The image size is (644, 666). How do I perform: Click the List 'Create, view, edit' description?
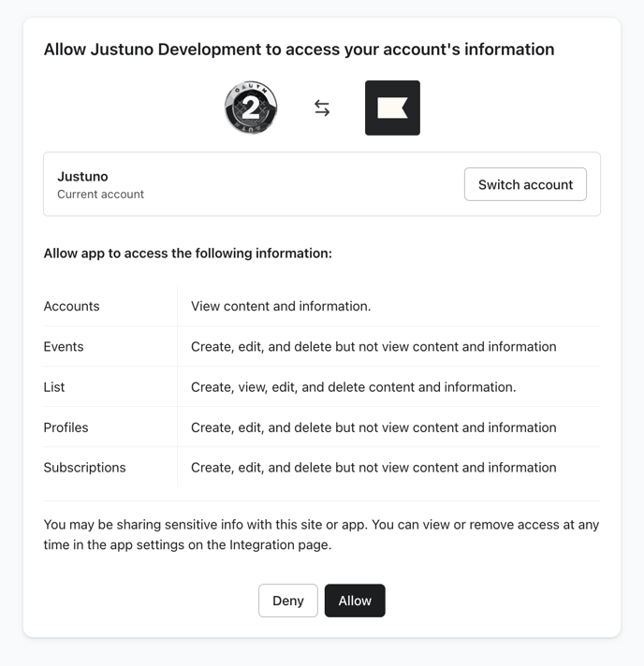(353, 387)
